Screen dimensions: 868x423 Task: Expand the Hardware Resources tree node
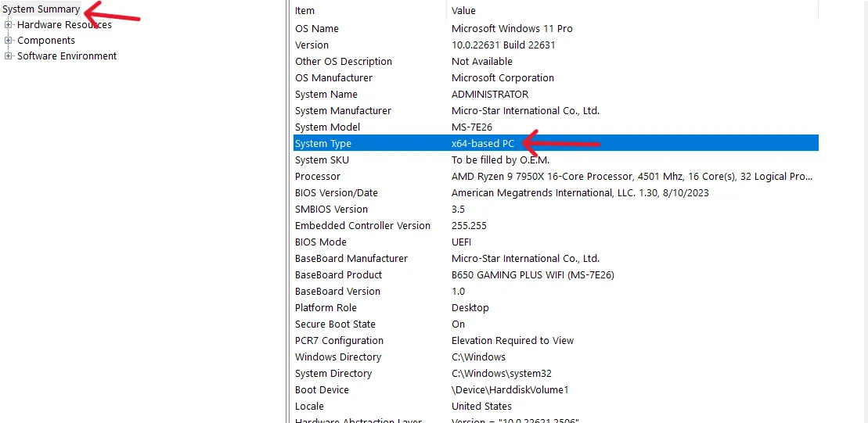pos(9,25)
